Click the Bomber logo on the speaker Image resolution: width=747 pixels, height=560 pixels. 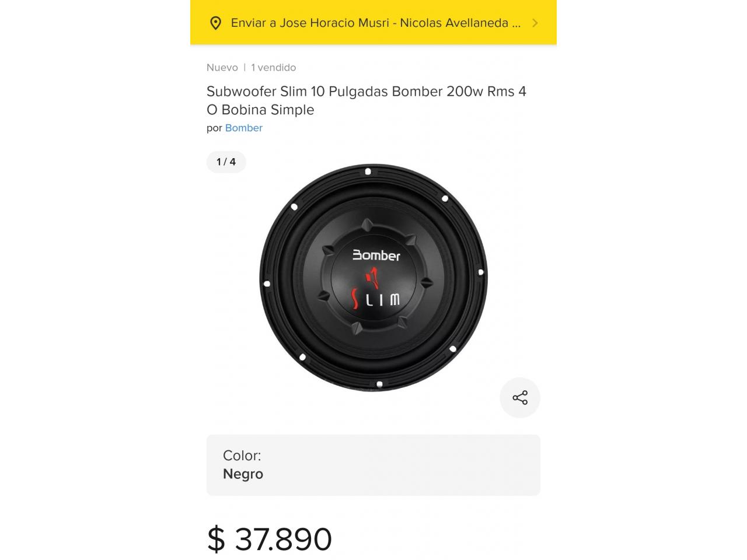point(376,256)
